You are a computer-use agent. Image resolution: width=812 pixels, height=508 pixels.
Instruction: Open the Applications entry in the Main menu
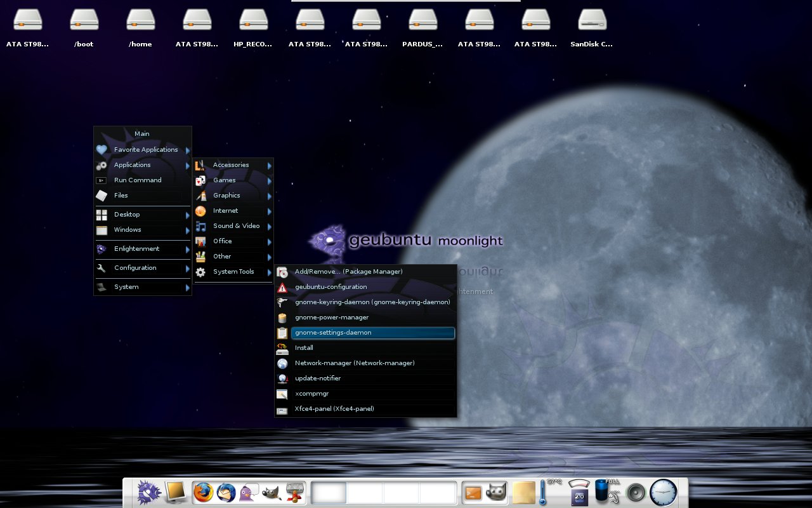(143, 165)
